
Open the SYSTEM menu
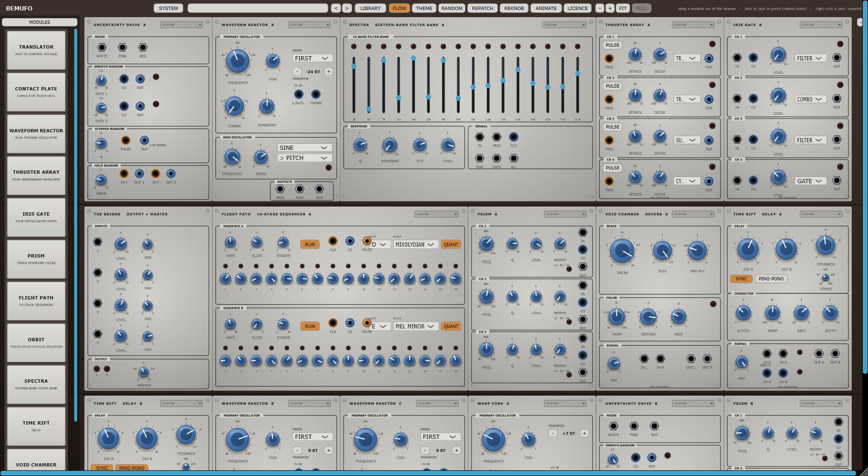pos(168,8)
